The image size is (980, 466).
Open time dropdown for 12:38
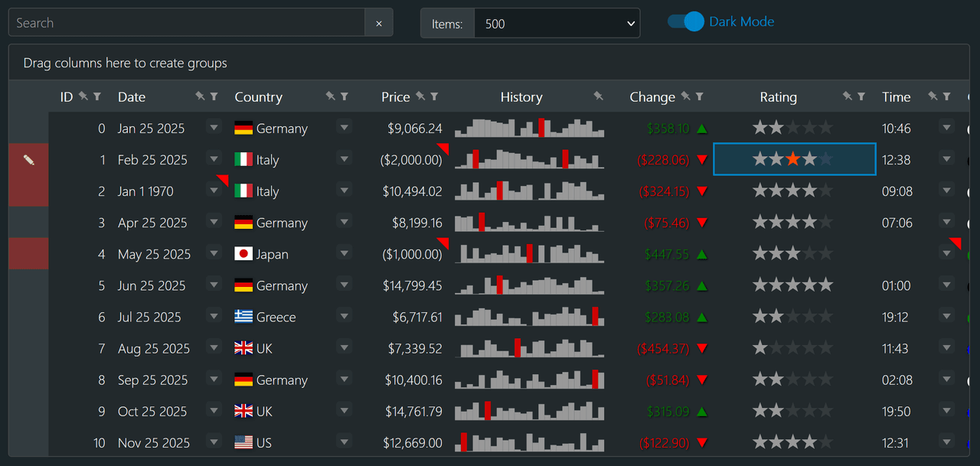tap(947, 159)
